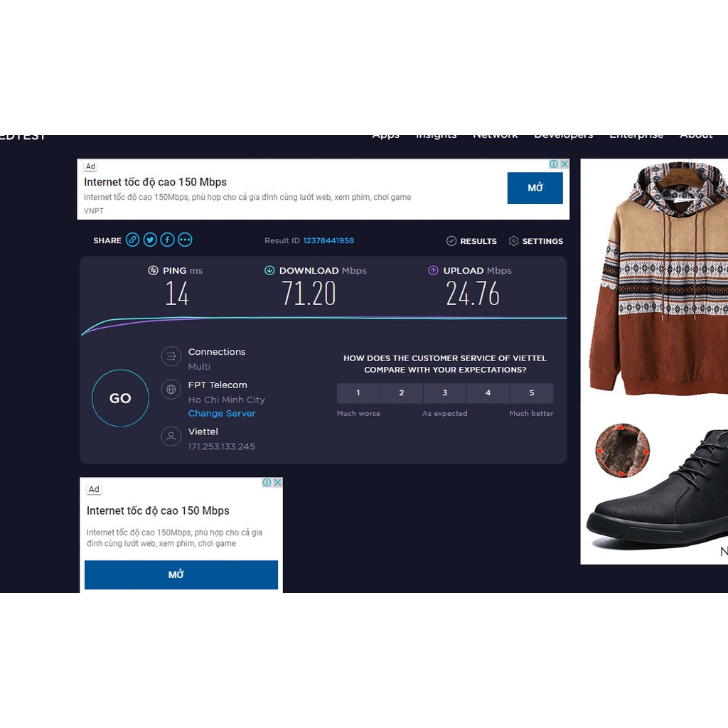Open the Results history
Viewport: 728px width, 728px height.
point(471,241)
